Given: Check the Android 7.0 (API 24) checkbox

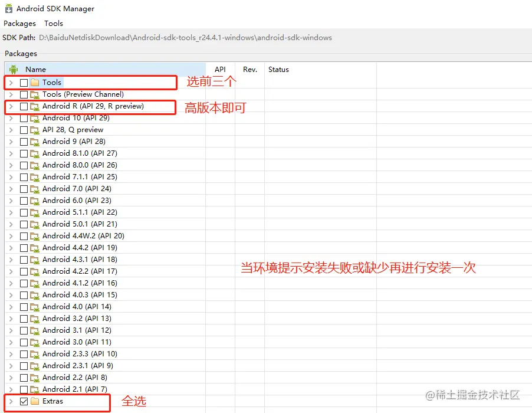Looking at the screenshot, I should tap(24, 189).
